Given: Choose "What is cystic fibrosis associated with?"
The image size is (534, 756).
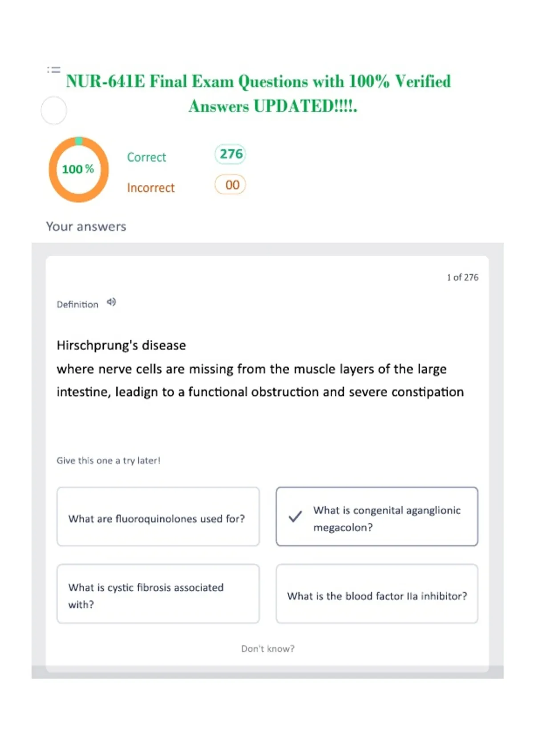Looking at the screenshot, I should [158, 594].
